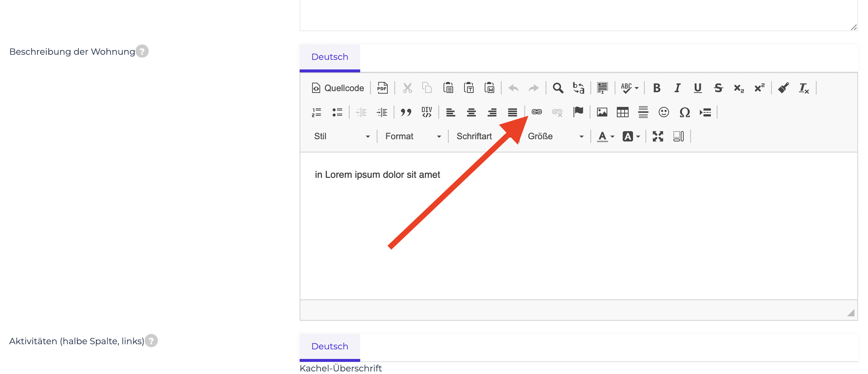868x374 pixels.
Task: Export the editor content as PDF
Action: 383,88
